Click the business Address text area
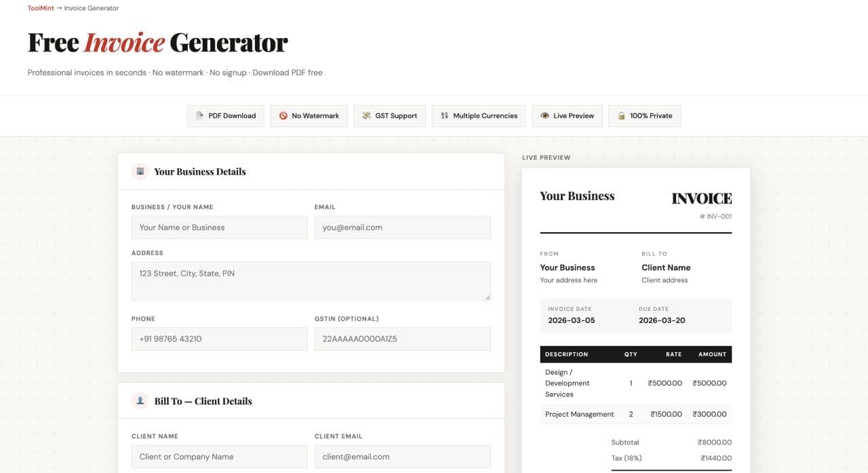Screen dimensions: 868x473 tap(311, 280)
